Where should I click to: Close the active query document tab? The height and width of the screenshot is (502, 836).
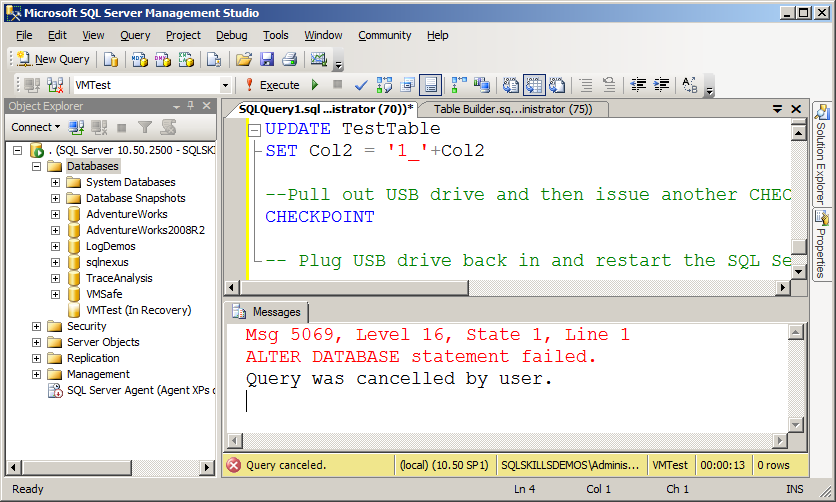pos(796,109)
